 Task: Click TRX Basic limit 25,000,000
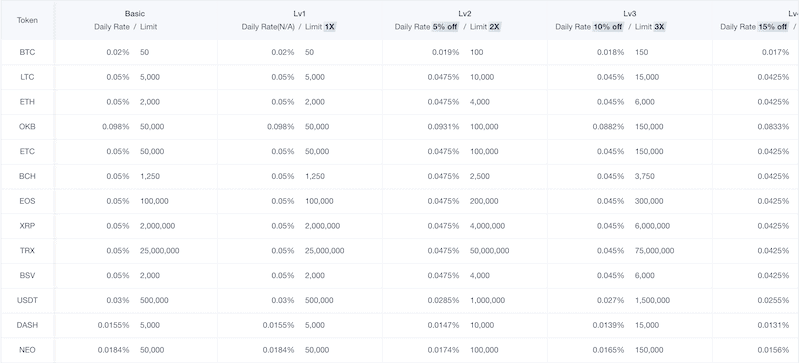pos(159,251)
